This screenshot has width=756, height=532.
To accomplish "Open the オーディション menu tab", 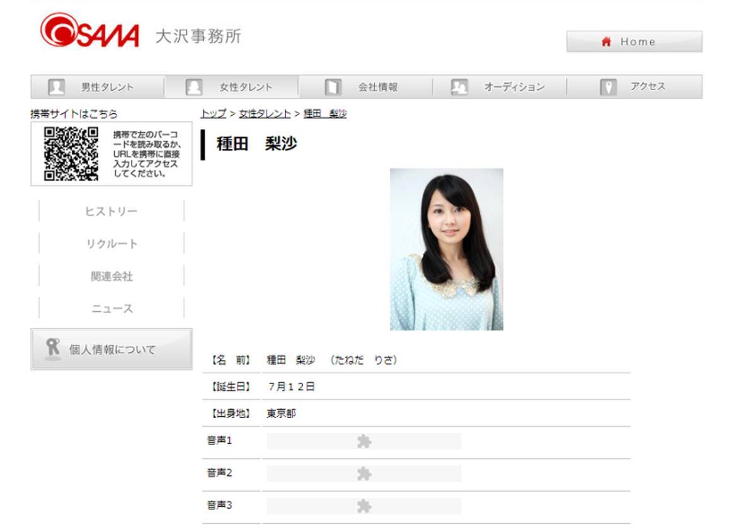I will (x=500, y=87).
